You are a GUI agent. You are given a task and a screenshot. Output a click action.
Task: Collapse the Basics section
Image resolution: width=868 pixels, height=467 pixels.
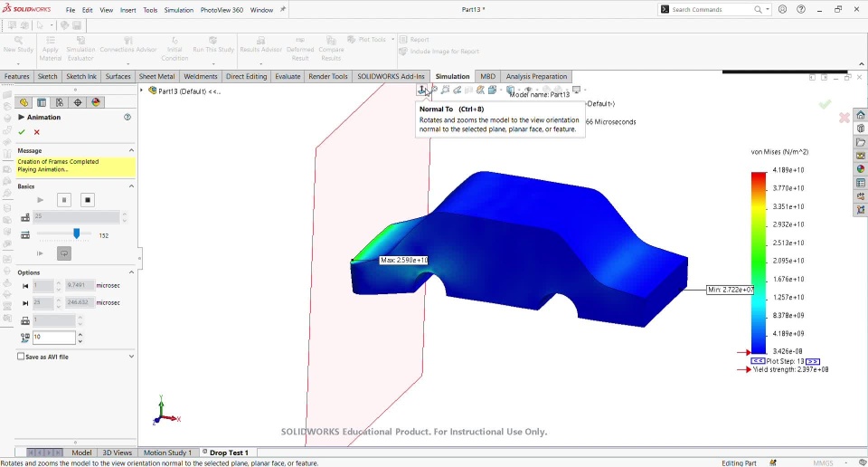(x=131, y=186)
